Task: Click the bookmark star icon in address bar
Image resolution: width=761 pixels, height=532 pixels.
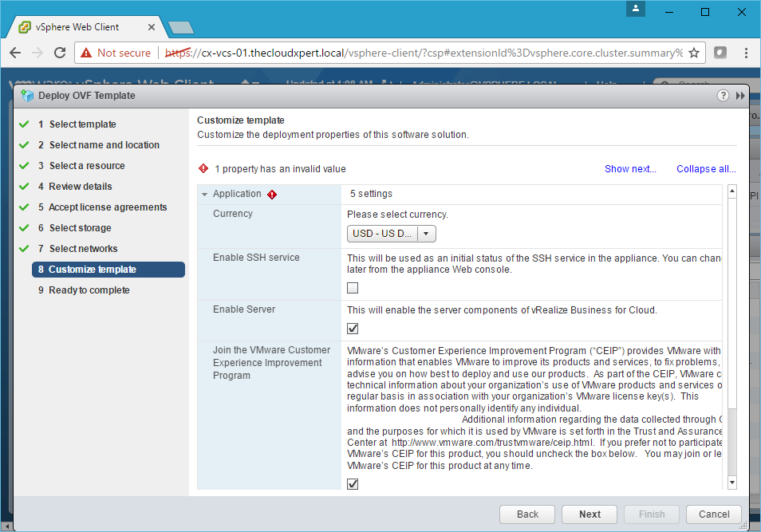Action: [x=694, y=53]
